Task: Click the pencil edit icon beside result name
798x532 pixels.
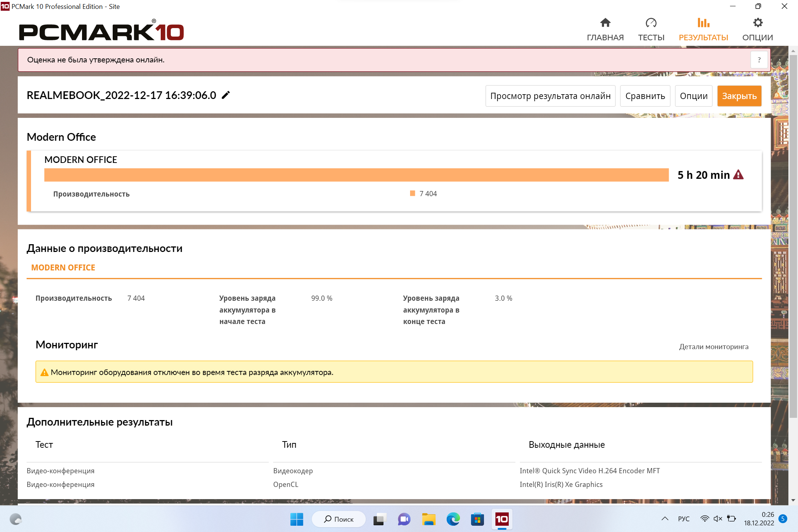Action: coord(226,95)
